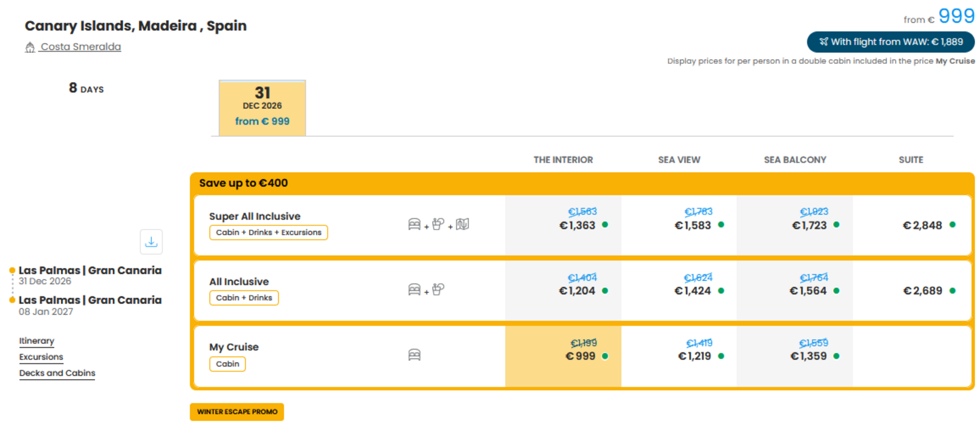980x426 pixels.
Task: Click the ship icon beside Costa Smeralda
Action: [30, 47]
